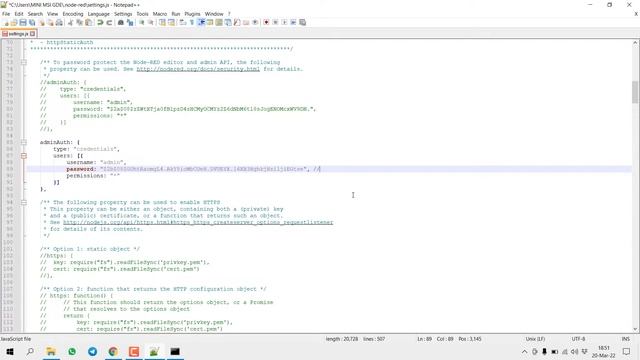Click the Open file toolbar icon
The height and width of the screenshot is (360, 640).
click(14, 22)
